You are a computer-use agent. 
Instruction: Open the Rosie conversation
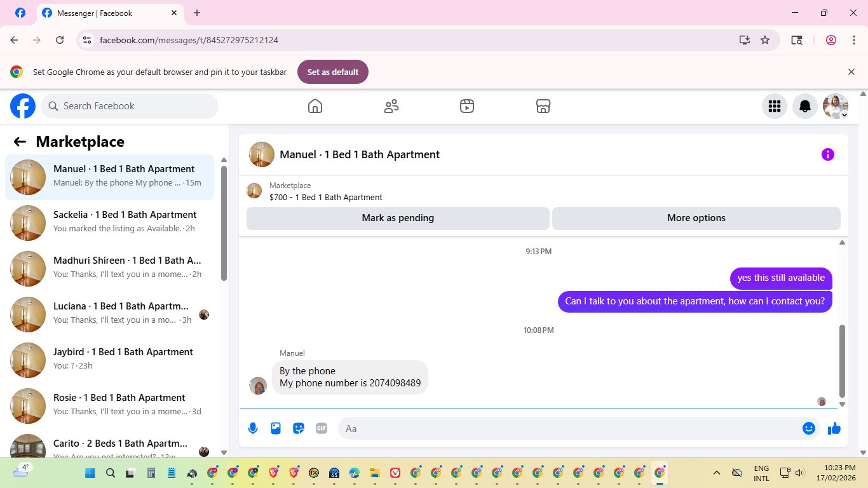pos(109,406)
